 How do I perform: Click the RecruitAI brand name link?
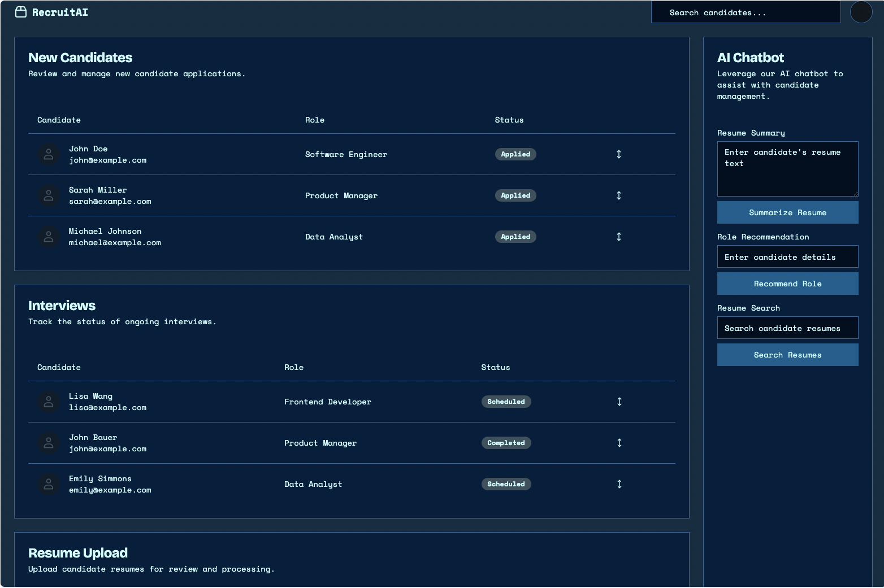pyautogui.click(x=60, y=12)
